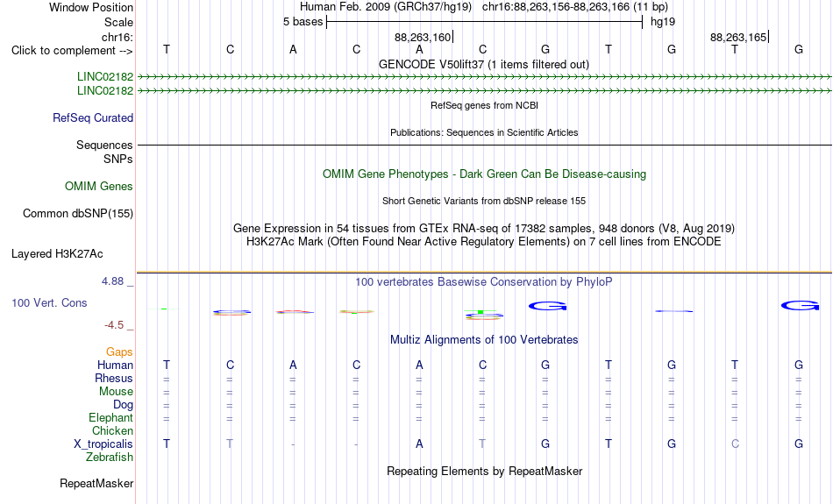Click the 4.88 PhyloP upper range value
The height and width of the screenshot is (504, 833).
[x=112, y=281]
